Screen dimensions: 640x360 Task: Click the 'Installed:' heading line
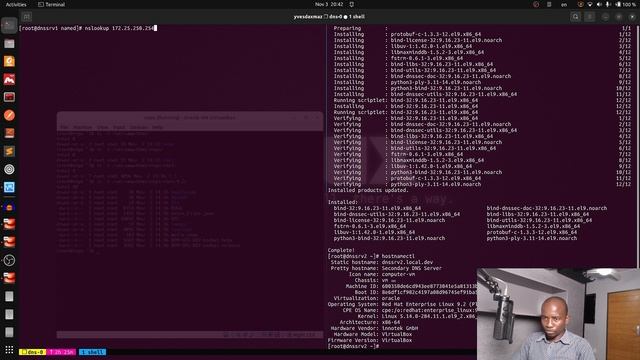pyautogui.click(x=342, y=202)
